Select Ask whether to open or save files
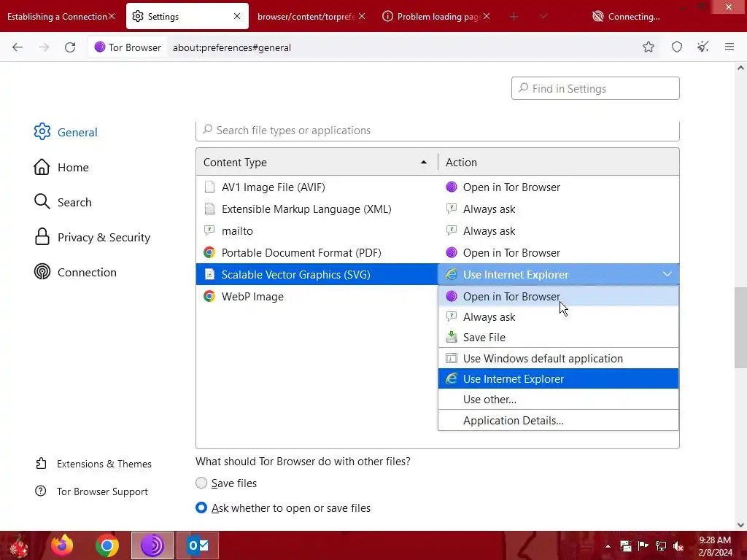 tap(201, 507)
